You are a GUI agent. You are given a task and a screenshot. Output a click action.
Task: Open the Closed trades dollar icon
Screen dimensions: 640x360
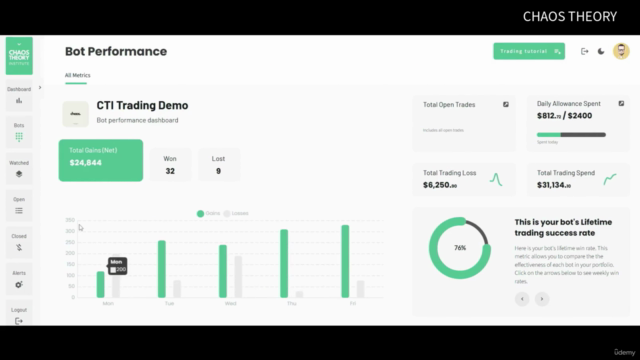19,247
